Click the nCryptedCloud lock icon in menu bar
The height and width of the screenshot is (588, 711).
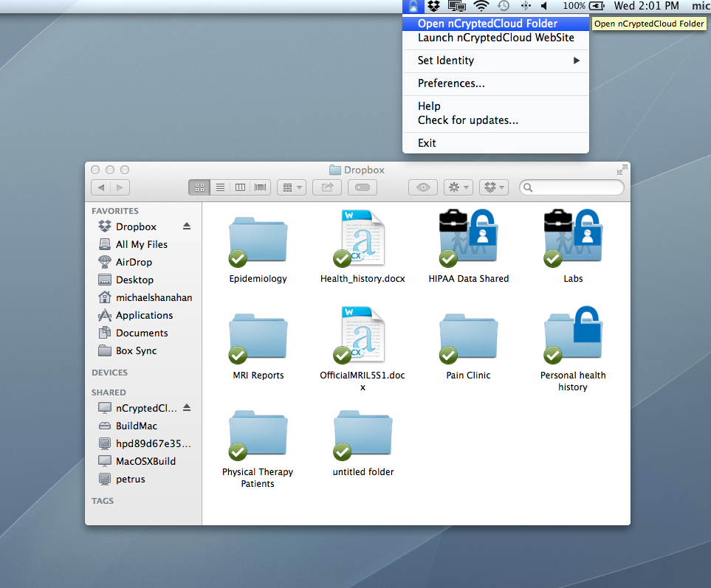[413, 6]
